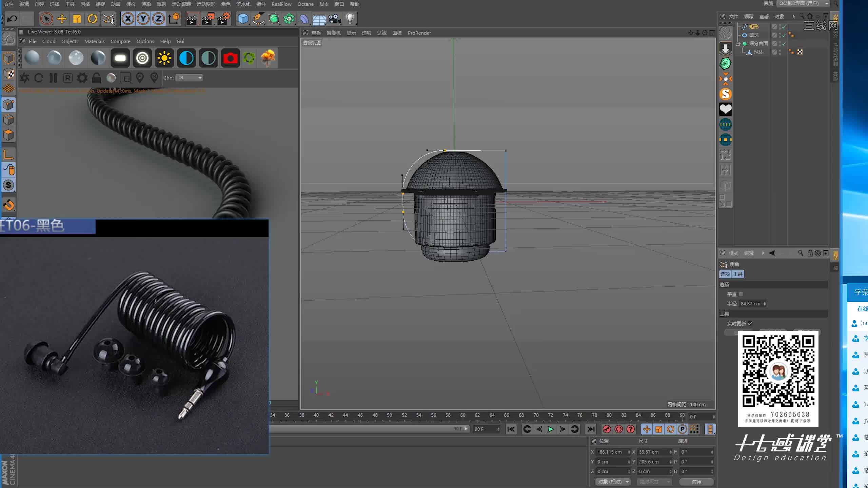Add Octane daylight sun icon
Image resolution: width=868 pixels, height=488 pixels.
[x=164, y=58]
